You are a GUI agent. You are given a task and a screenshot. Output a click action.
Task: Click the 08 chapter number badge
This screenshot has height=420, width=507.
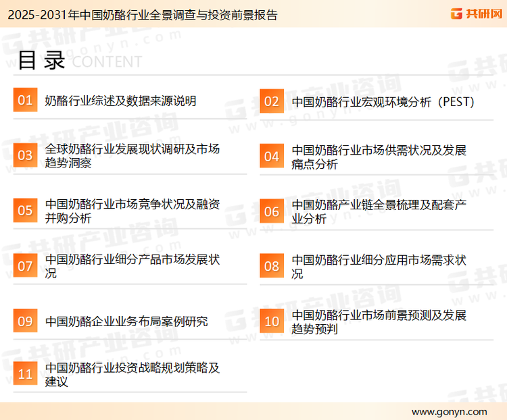(x=271, y=266)
